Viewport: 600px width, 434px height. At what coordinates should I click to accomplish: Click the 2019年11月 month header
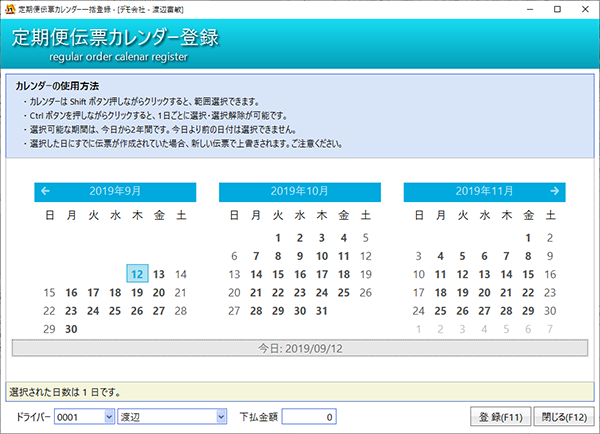484,190
